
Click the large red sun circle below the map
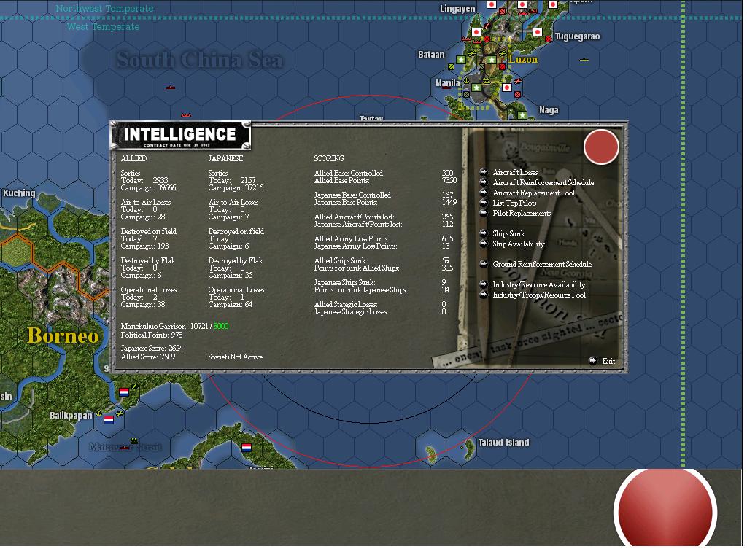click(x=665, y=510)
